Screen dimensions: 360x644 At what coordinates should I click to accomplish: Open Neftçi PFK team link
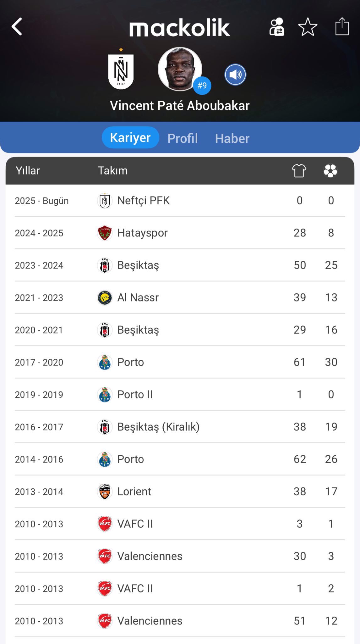coord(143,201)
